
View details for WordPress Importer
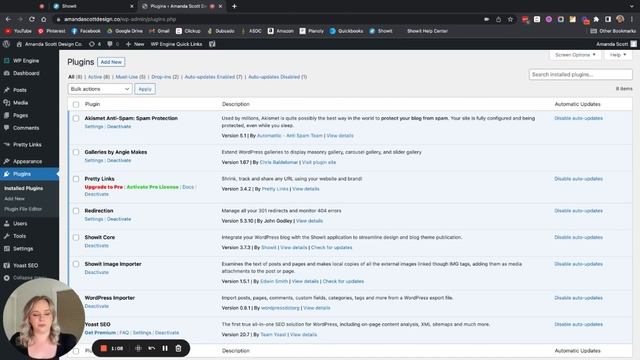pyautogui.click(x=317, y=308)
